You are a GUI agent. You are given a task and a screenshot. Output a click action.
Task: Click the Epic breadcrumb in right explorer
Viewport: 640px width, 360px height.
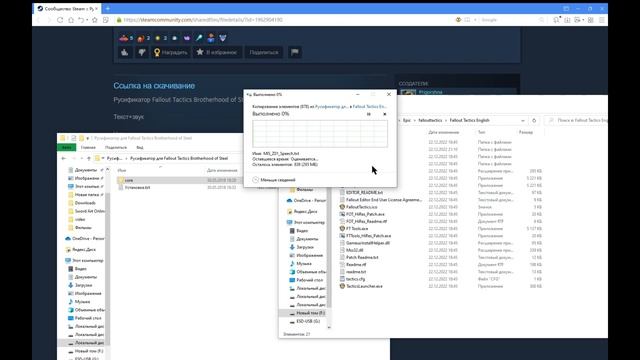pos(407,120)
